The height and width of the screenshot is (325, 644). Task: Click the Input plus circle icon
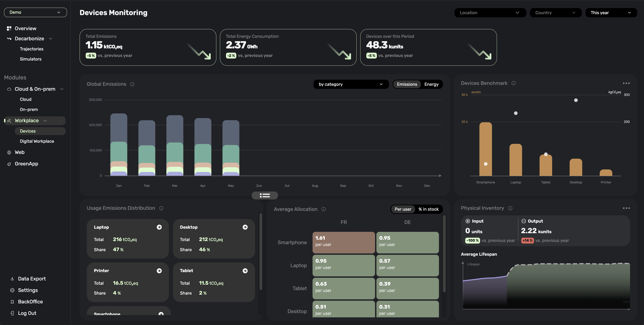[x=468, y=221]
